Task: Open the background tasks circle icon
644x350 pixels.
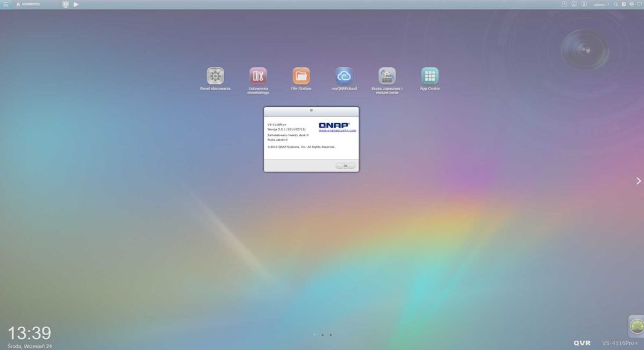Action: (x=564, y=4)
